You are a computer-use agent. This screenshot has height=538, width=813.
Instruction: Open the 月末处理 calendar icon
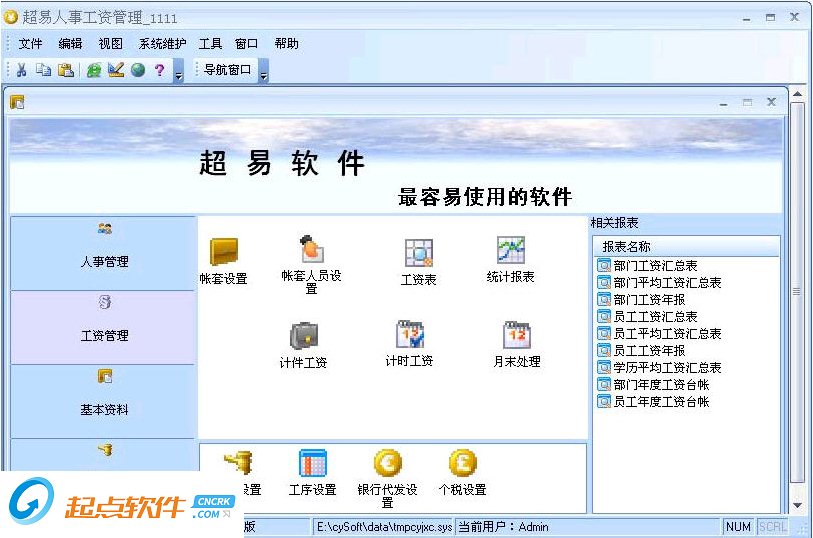click(517, 335)
